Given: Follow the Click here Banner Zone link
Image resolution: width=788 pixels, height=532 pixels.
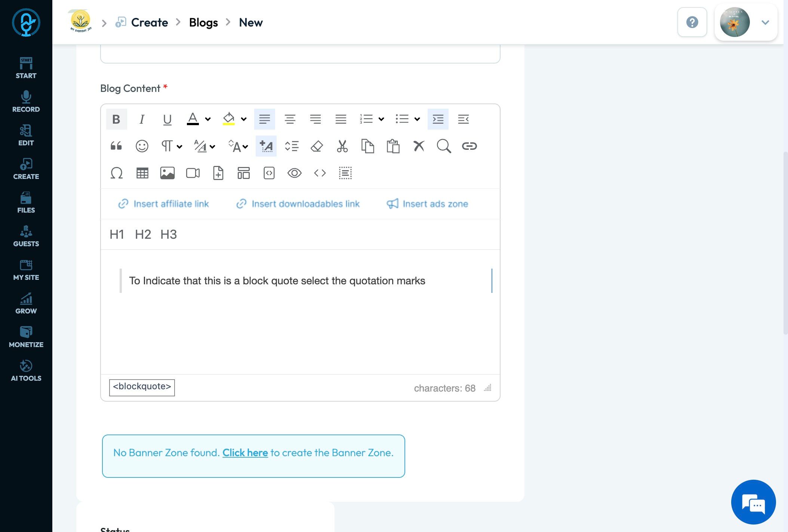Looking at the screenshot, I should pyautogui.click(x=245, y=452).
